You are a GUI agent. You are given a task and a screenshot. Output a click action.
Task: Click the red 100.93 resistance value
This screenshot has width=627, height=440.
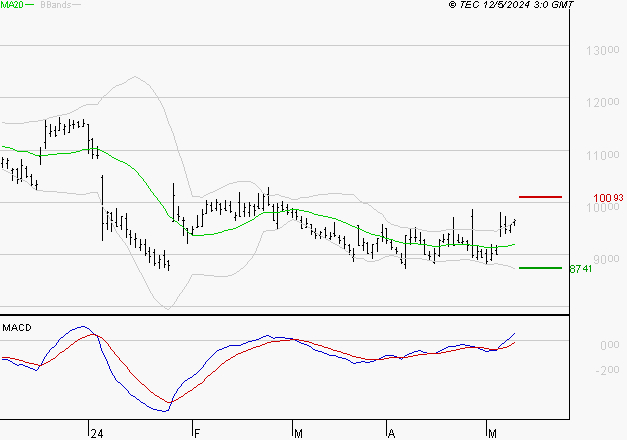(608, 198)
